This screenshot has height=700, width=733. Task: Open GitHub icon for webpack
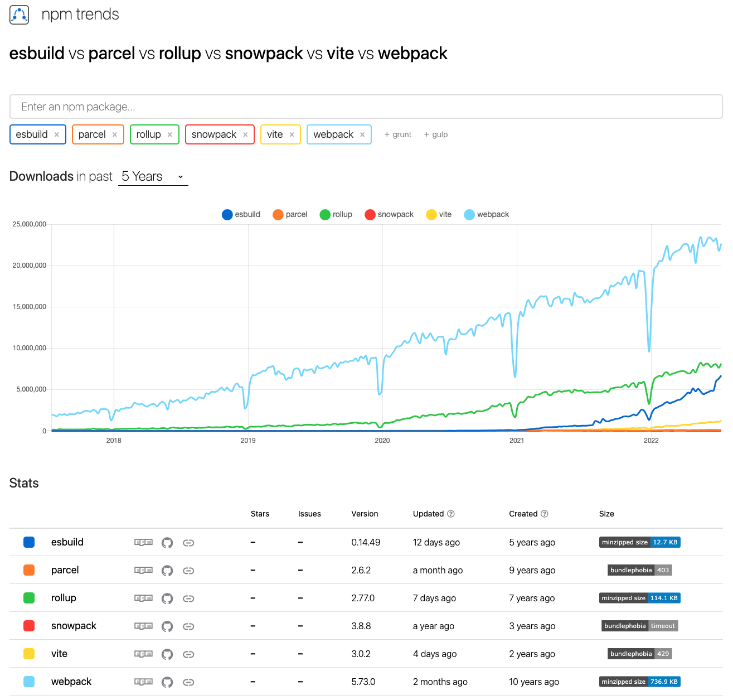[167, 682]
